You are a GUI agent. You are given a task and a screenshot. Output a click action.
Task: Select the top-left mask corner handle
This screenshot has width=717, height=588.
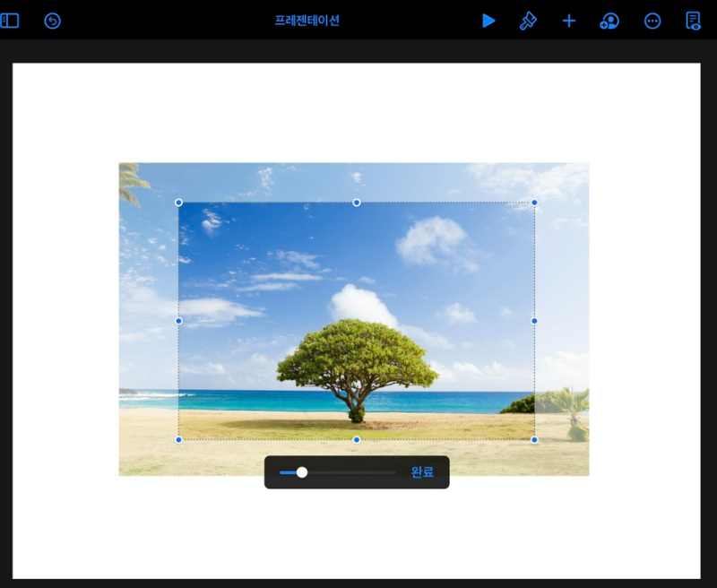178,203
